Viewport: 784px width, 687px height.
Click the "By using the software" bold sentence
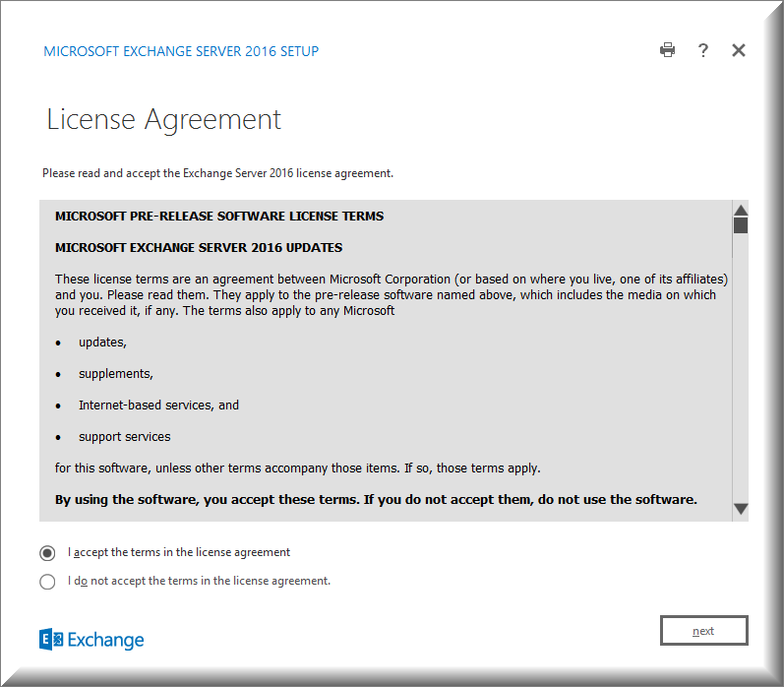pyautogui.click(x=376, y=499)
